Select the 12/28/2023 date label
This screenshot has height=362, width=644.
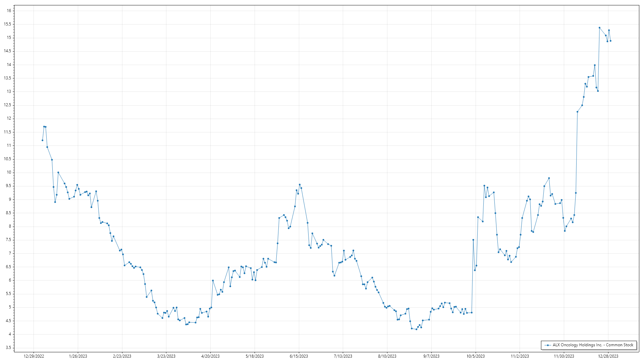[608, 356]
